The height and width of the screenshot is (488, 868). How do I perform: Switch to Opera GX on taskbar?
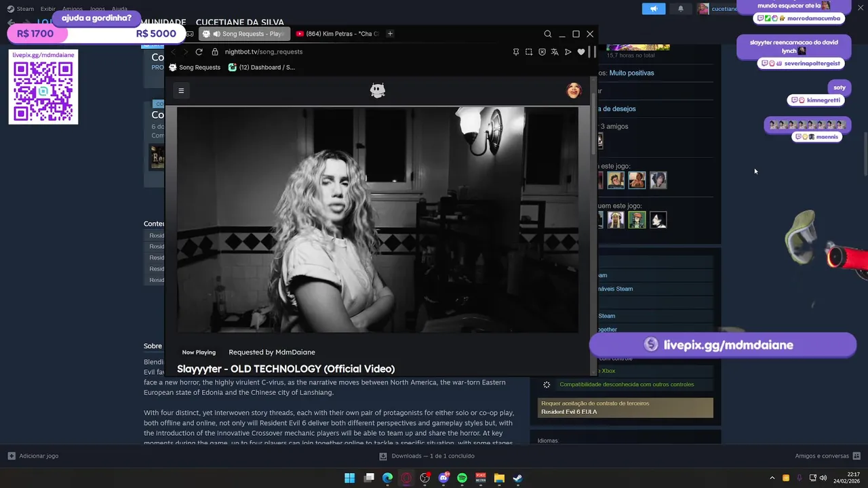406,478
